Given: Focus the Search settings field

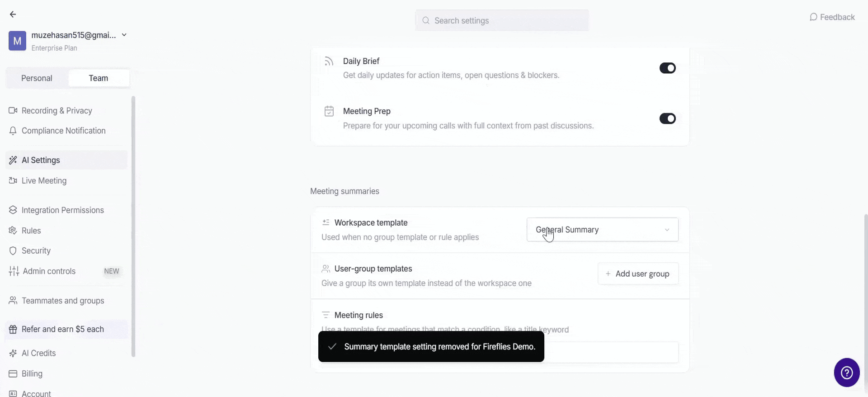Looking at the screenshot, I should click(x=502, y=20).
